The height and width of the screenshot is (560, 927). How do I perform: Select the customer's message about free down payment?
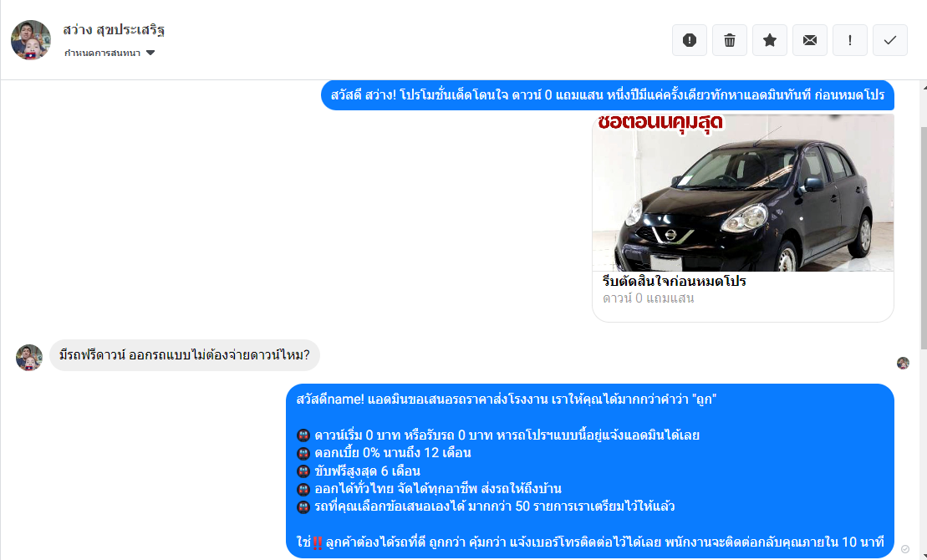coord(185,355)
